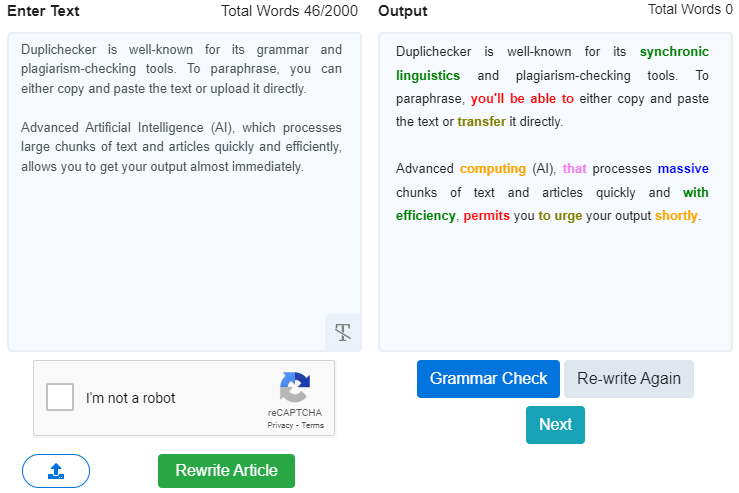Viewport: 739px width, 493px height.
Task: Run the Grammar Check button
Action: (x=488, y=379)
